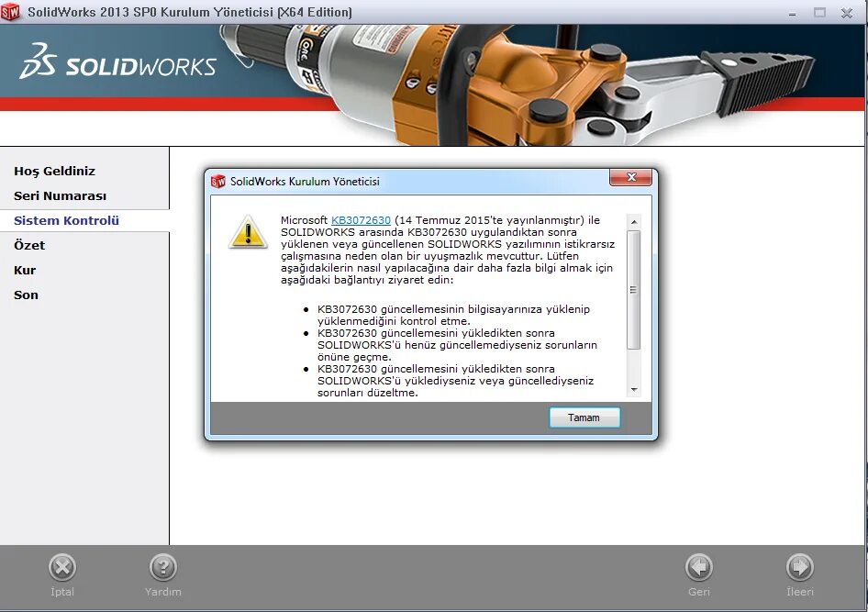Go back with the Geri arrow

(698, 567)
